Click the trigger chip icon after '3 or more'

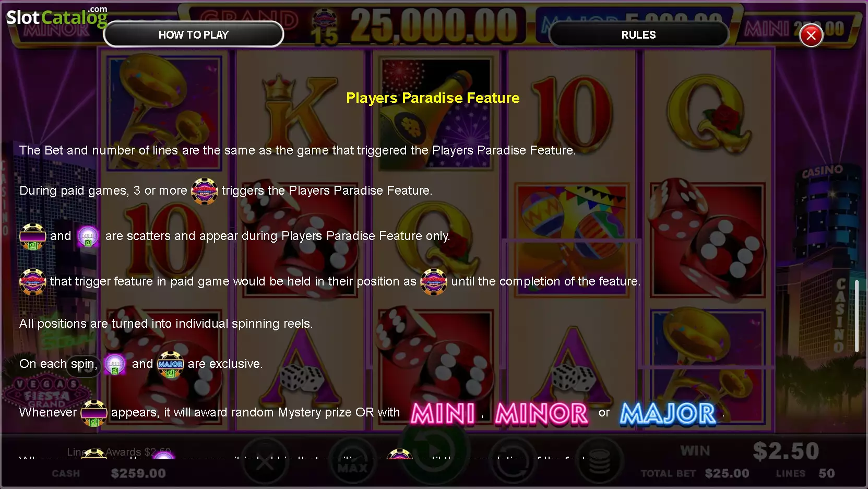click(x=204, y=191)
